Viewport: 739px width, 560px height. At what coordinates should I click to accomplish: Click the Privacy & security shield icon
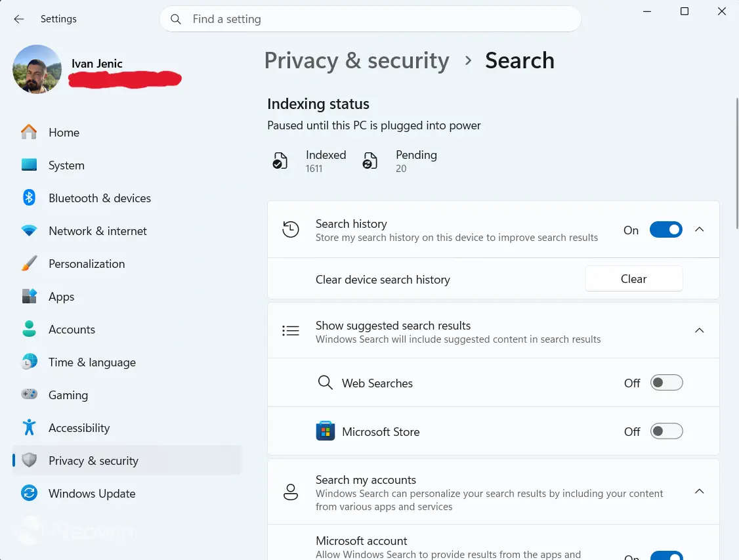(x=29, y=460)
